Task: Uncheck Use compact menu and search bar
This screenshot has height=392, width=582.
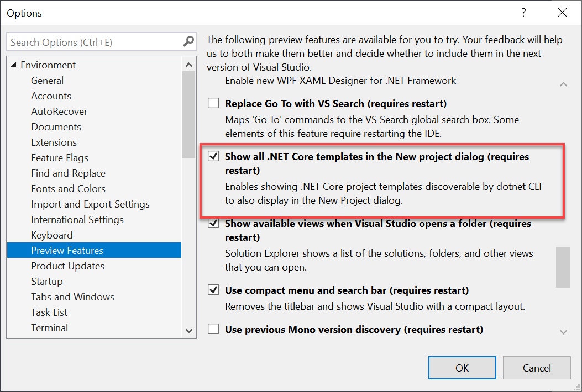Action: point(213,289)
